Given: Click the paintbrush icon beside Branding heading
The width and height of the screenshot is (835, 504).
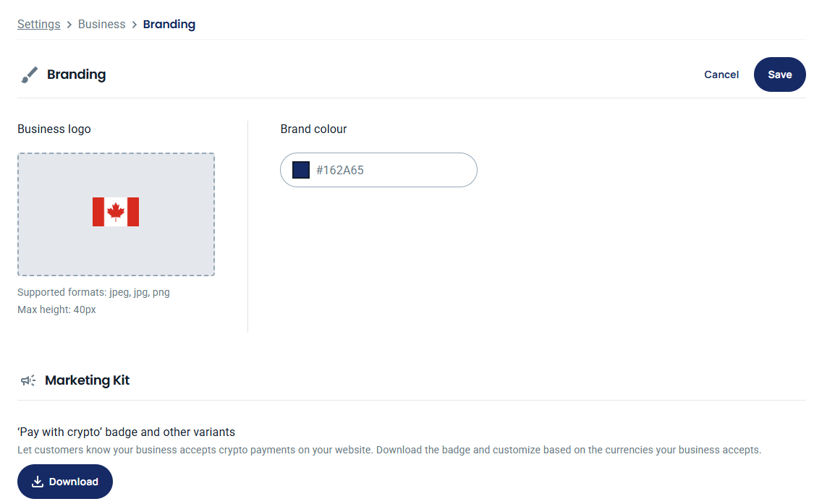Looking at the screenshot, I should 29,74.
